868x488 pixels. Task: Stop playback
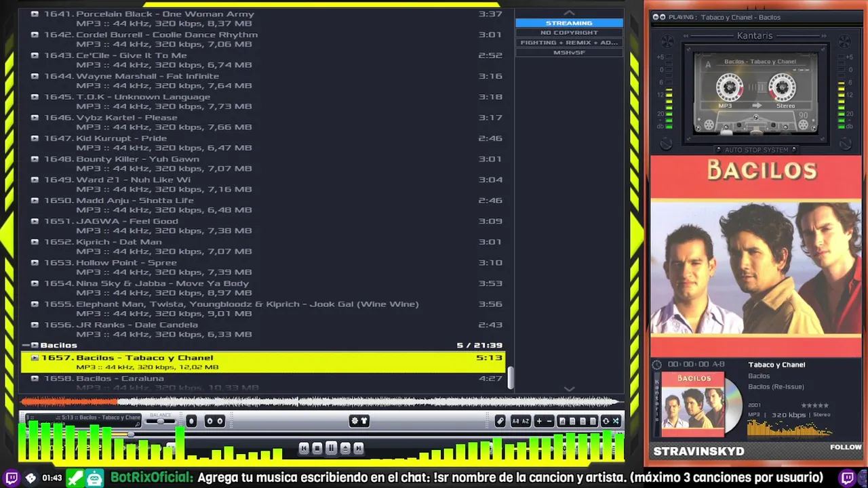pyautogui.click(x=317, y=449)
